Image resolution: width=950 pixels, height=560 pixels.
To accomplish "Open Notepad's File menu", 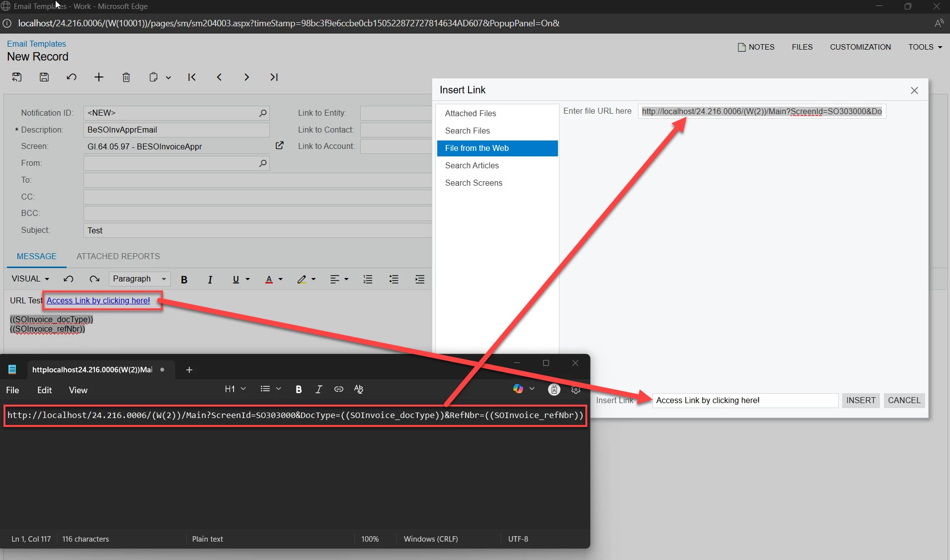I will pyautogui.click(x=12, y=390).
